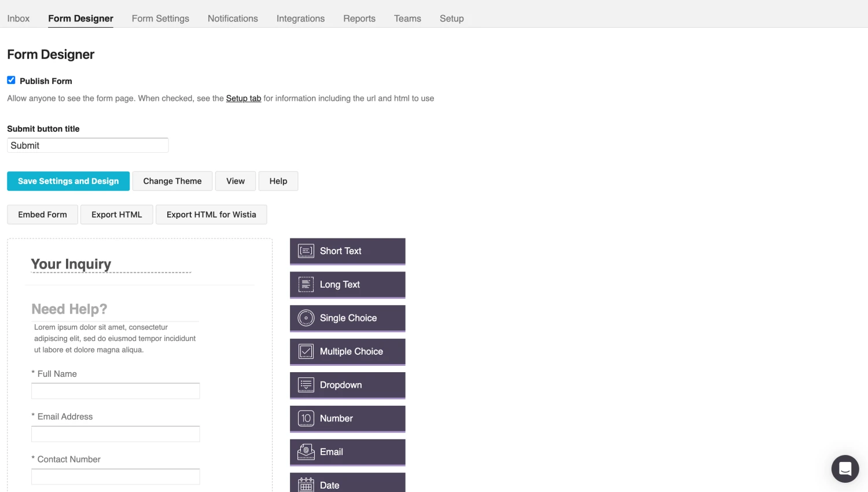868x492 pixels.
Task: Click the Date calendar icon
Action: [x=306, y=484]
